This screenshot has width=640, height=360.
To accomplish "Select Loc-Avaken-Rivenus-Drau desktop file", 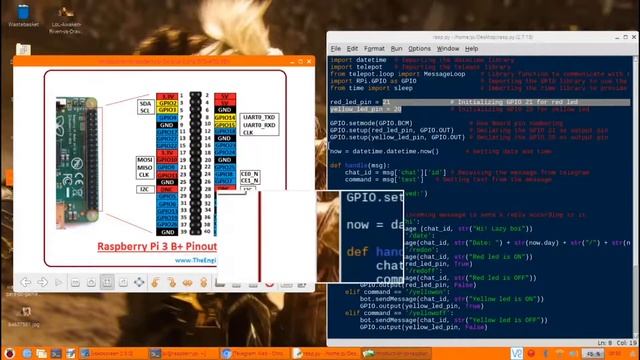I will point(65,19).
